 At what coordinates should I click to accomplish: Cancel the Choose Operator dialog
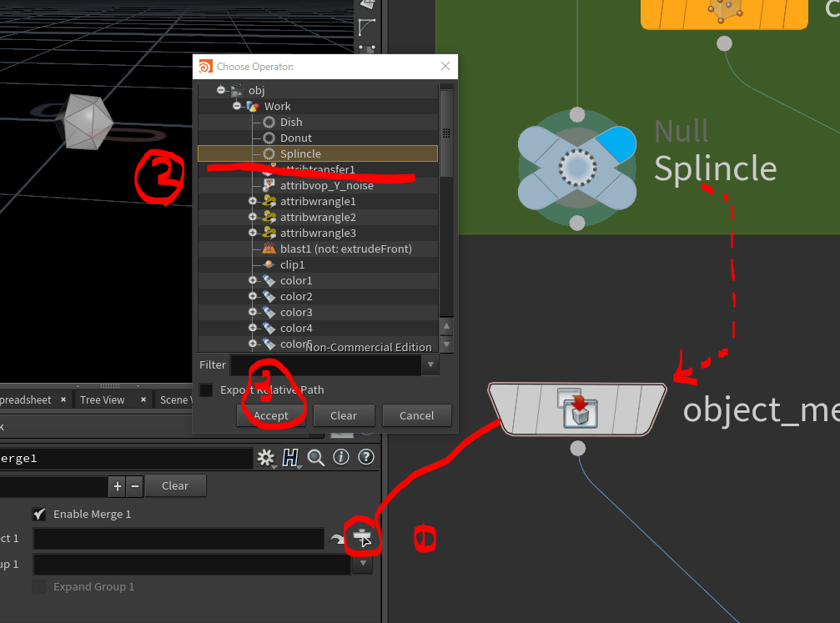coord(417,415)
